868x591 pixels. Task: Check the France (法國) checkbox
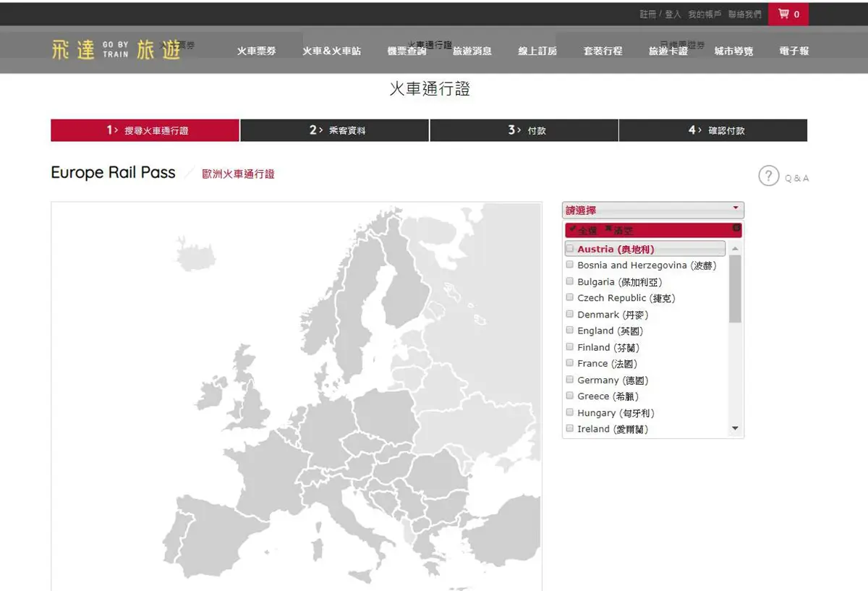570,363
